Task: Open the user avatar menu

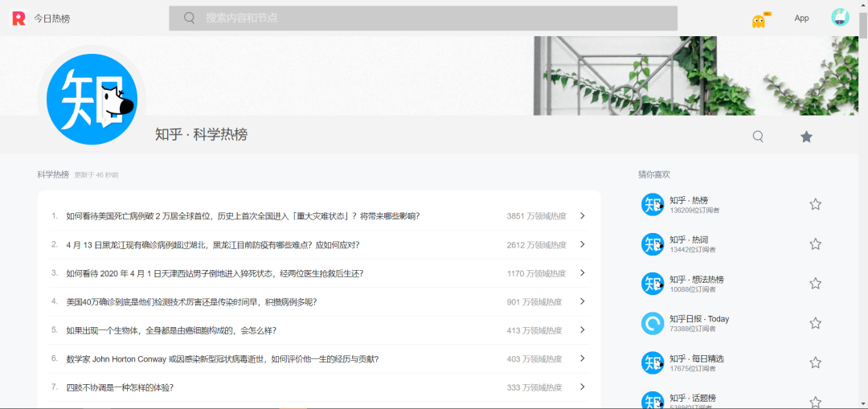Action: (840, 18)
